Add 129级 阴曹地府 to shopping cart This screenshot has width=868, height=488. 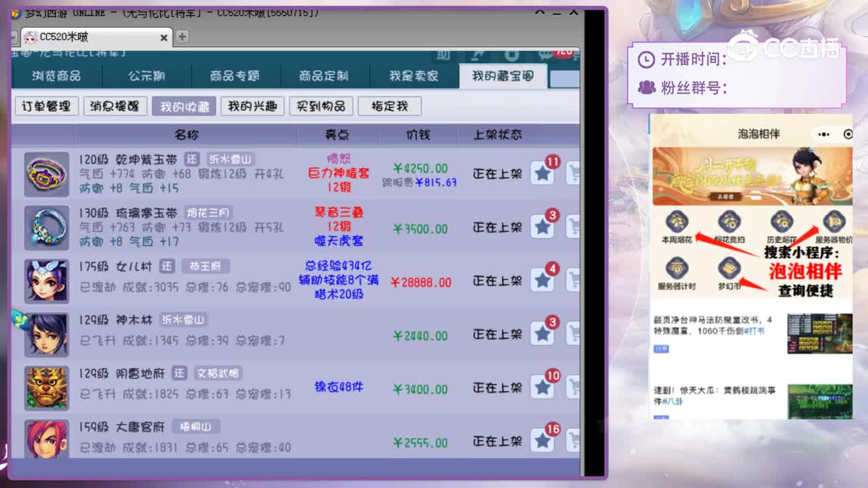573,387
